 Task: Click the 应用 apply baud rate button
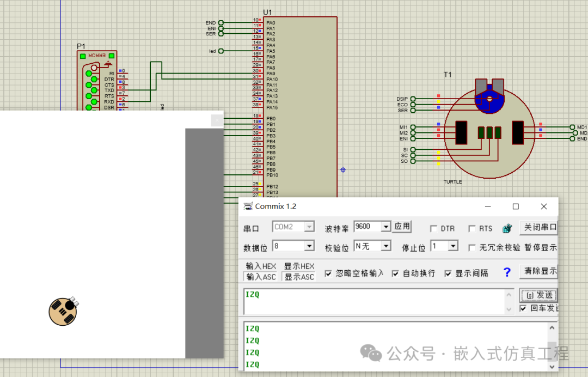[402, 226]
